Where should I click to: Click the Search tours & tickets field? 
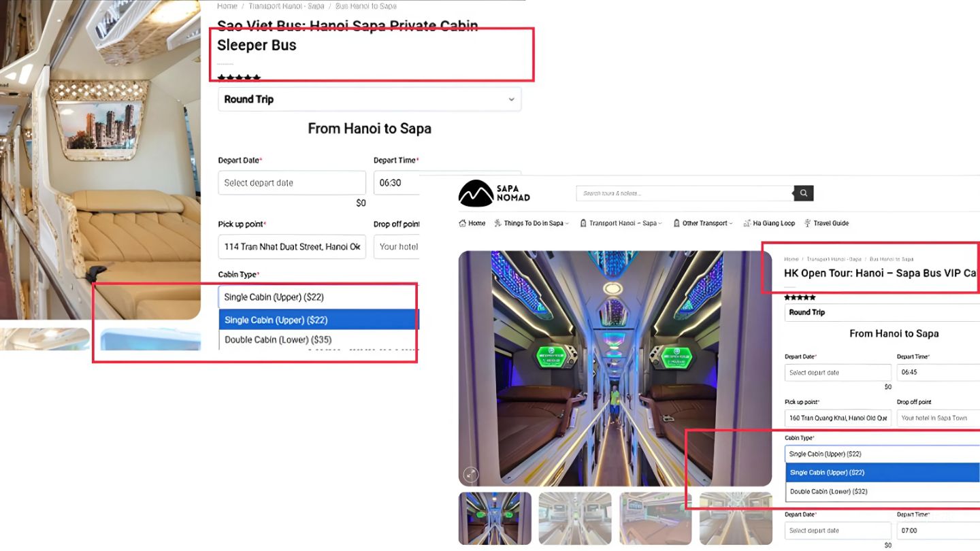[x=684, y=193]
